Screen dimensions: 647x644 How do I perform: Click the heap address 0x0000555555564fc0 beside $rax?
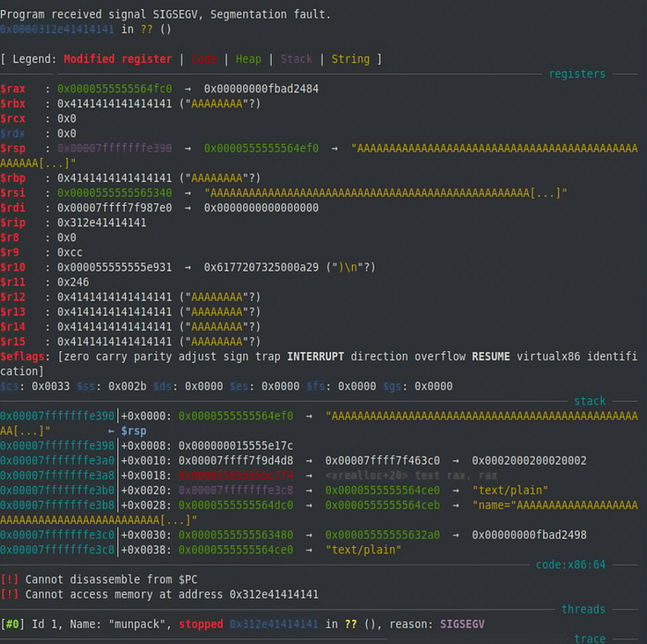click(115, 89)
